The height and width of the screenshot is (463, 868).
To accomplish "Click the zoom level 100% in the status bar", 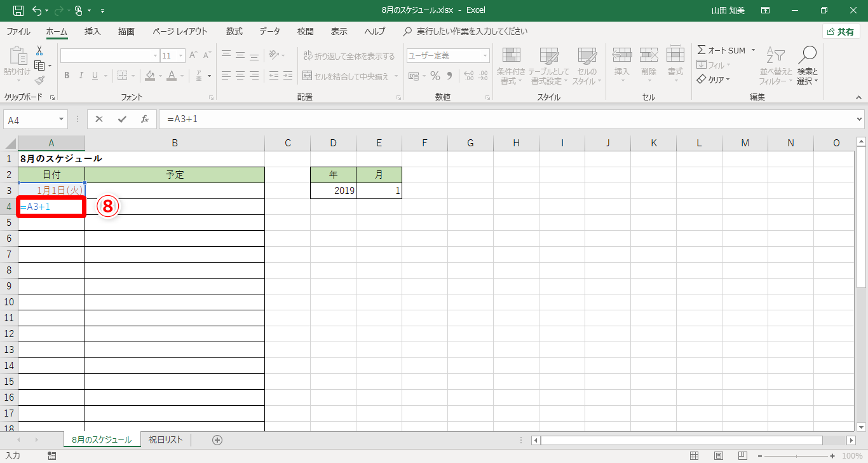I will [851, 455].
